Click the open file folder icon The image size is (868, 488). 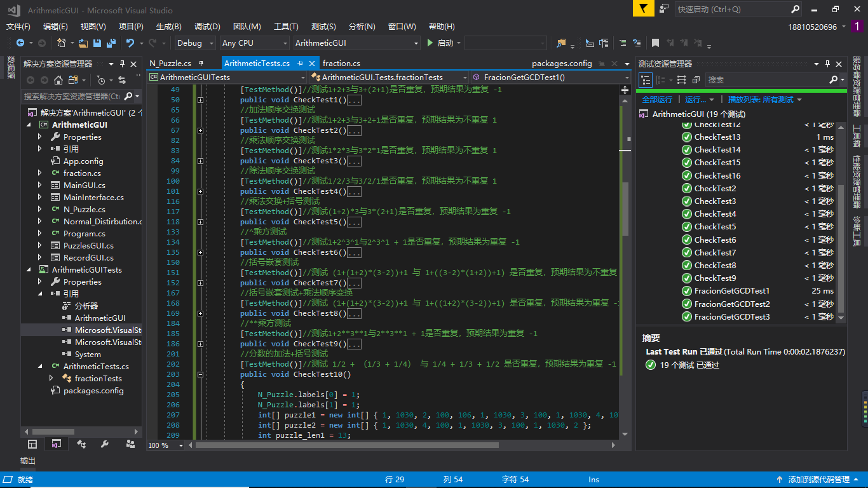[83, 43]
